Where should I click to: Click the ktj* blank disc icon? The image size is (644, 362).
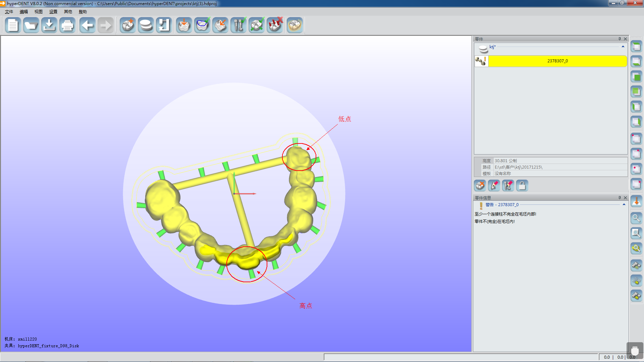(x=483, y=49)
